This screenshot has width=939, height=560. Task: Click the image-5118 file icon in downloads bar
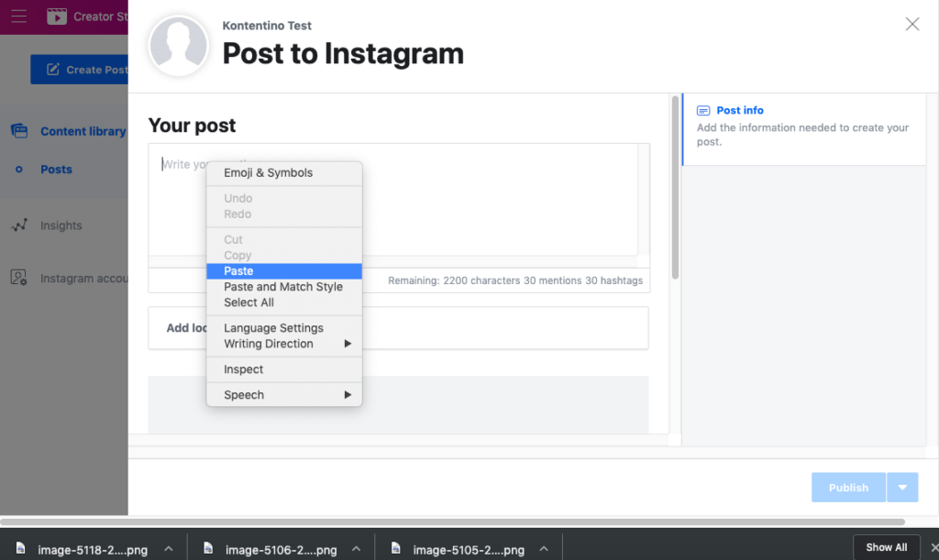(21, 548)
